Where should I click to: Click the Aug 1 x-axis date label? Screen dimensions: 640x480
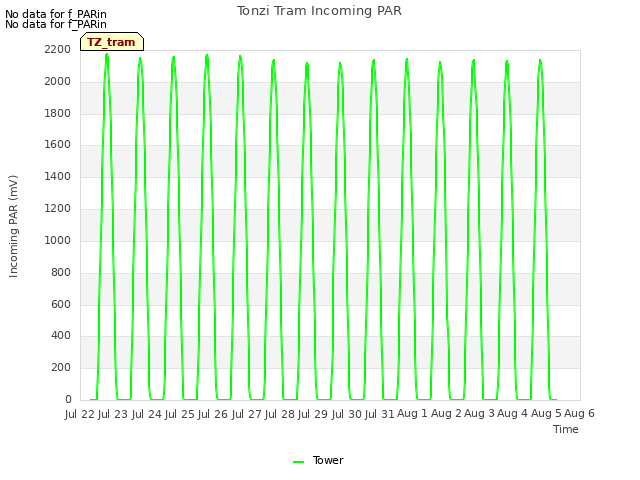pos(412,414)
